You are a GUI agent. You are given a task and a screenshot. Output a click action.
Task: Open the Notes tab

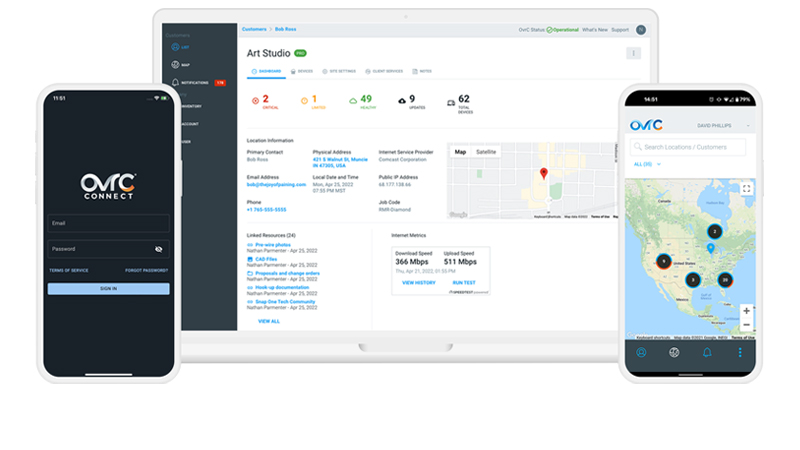pyautogui.click(x=422, y=71)
